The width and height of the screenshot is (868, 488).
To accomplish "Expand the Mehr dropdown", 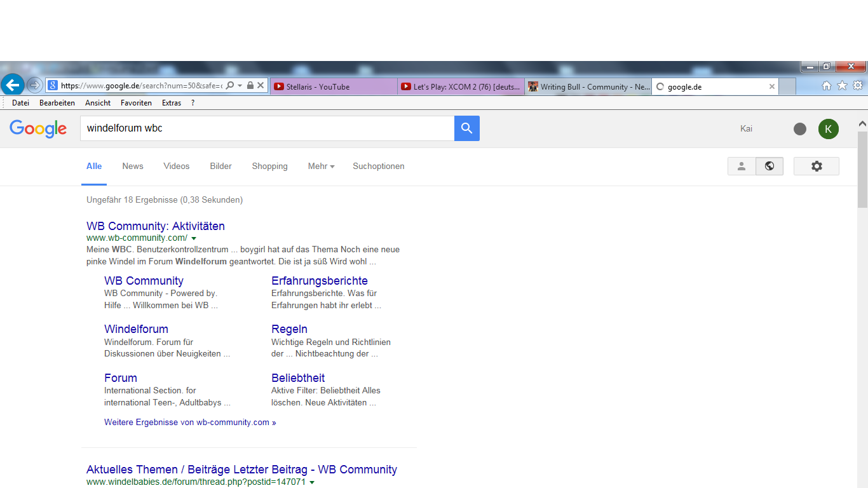I will point(321,166).
